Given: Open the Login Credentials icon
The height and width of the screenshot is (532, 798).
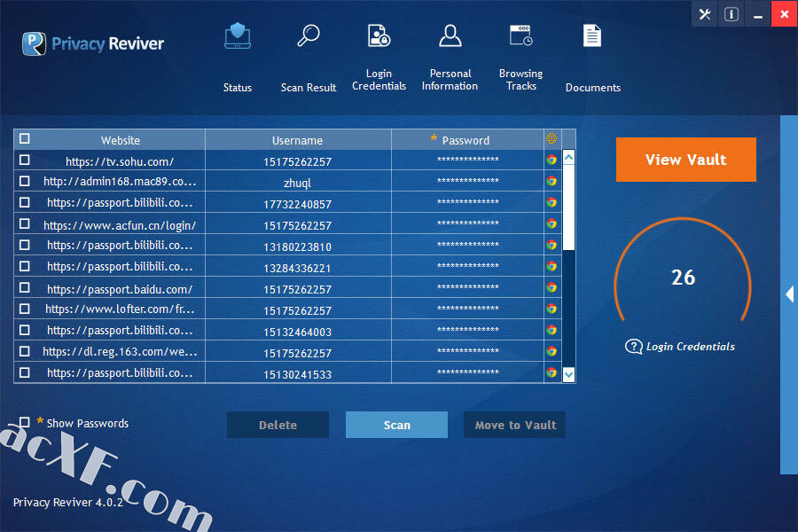Looking at the screenshot, I should point(379,36).
